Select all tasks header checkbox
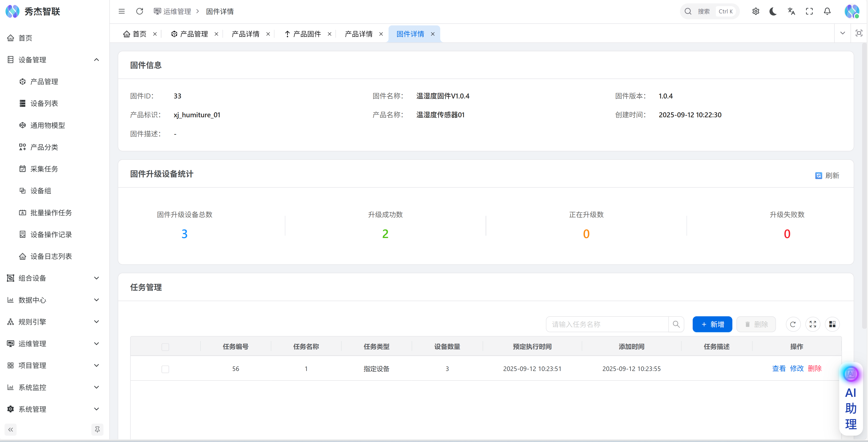 click(165, 347)
